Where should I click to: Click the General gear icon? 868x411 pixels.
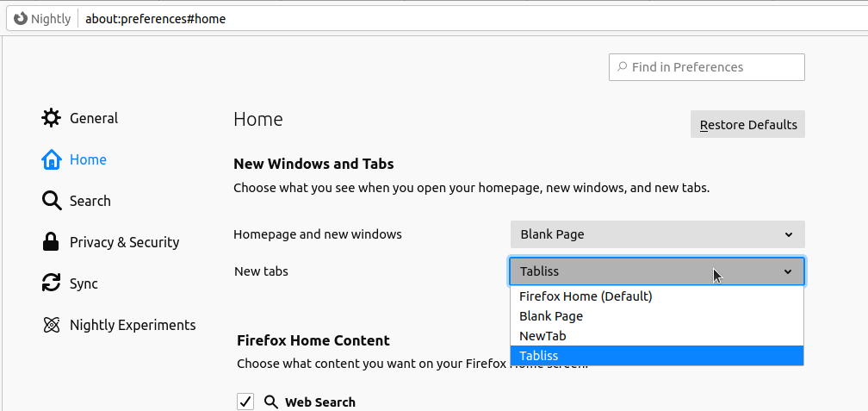click(51, 118)
